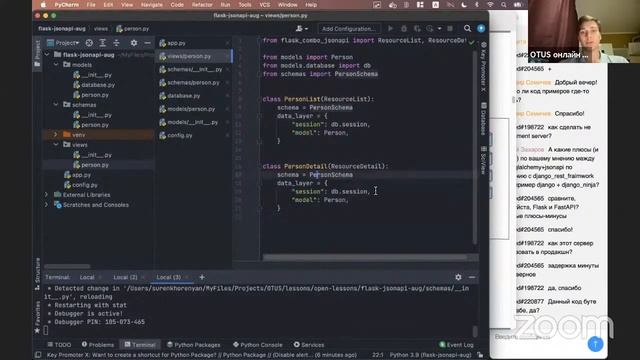The image size is (640, 360).
Task: Open the Refactor menu
Action: tap(202, 5)
